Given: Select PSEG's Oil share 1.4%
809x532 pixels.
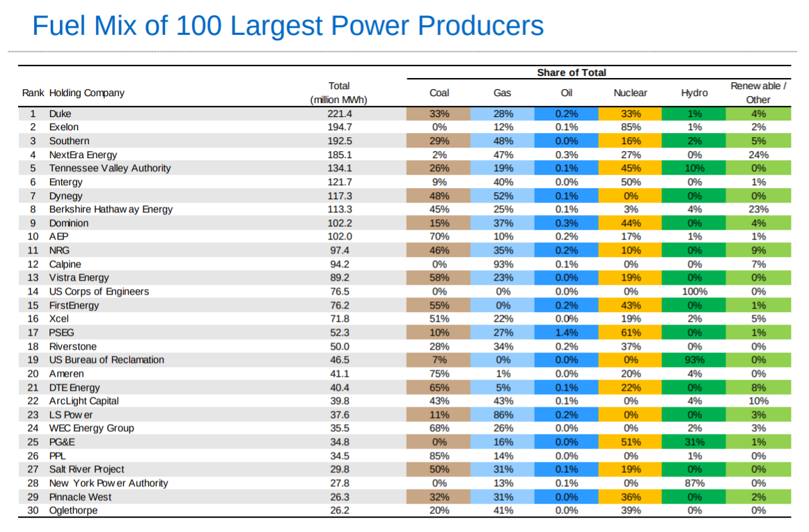Looking at the screenshot, I should click(x=567, y=333).
